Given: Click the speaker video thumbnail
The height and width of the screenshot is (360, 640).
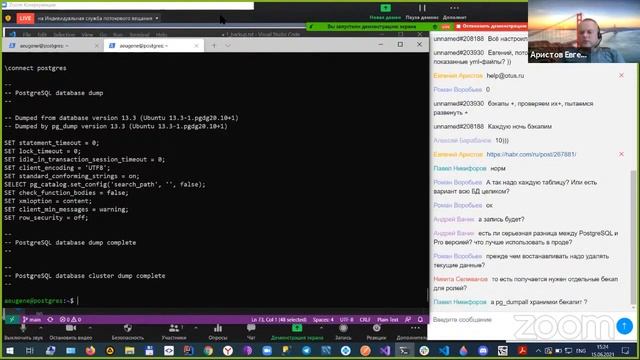Looking at the screenshot, I should 584,31.
